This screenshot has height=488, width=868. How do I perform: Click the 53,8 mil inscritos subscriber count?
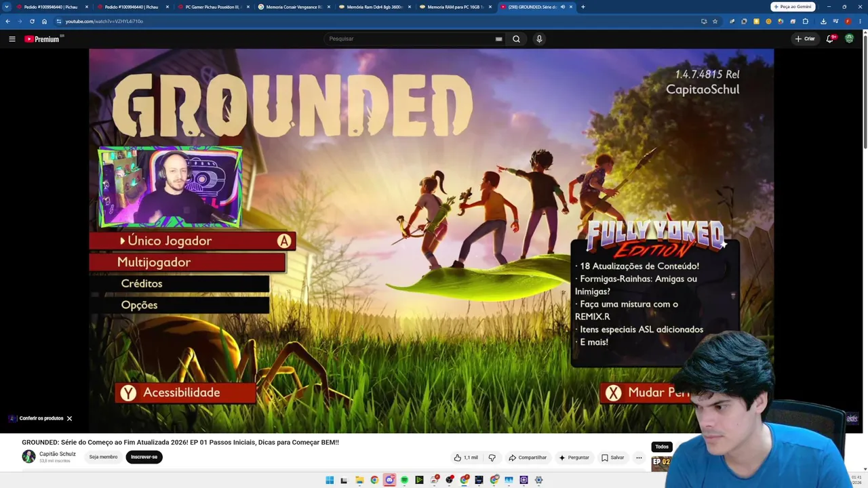tap(55, 461)
